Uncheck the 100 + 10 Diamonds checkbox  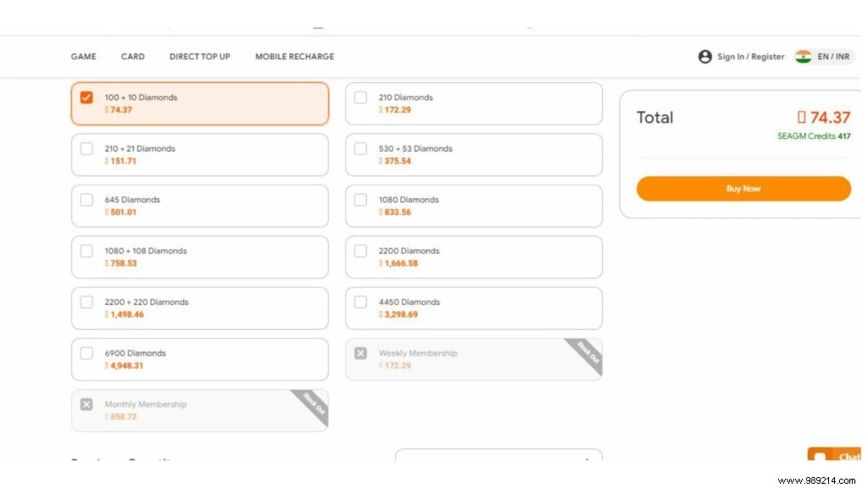coord(86,97)
